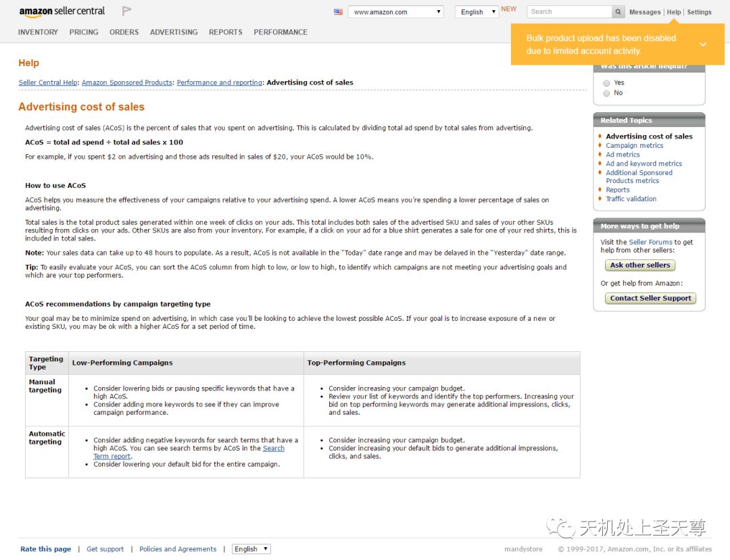Click the flag icon beside the logo

[x=126, y=11]
